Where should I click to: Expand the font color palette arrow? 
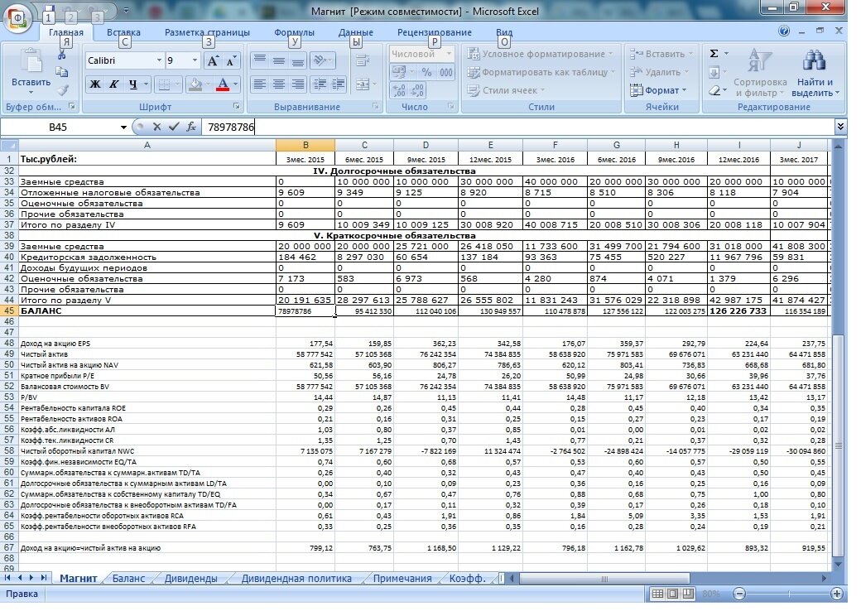[x=235, y=84]
